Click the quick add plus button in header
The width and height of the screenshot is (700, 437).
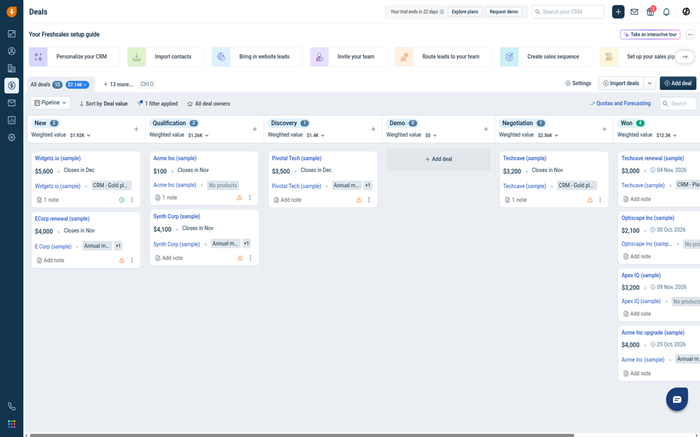pyautogui.click(x=618, y=12)
